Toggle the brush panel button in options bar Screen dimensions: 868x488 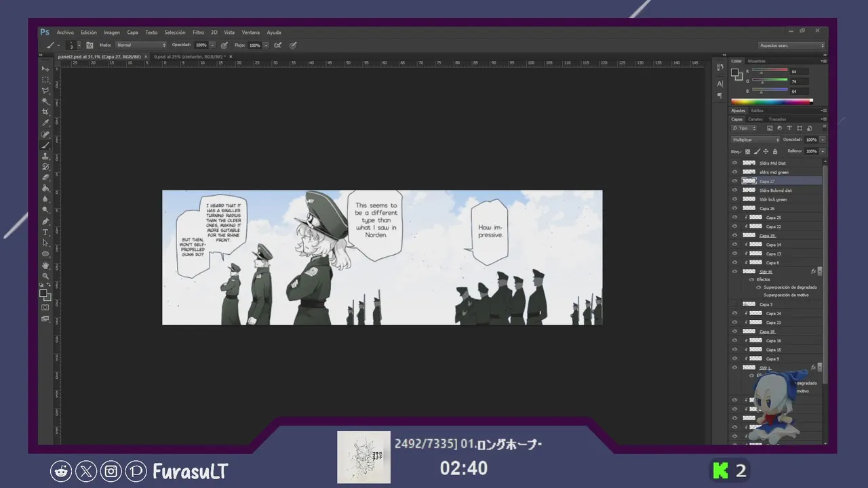(x=90, y=45)
